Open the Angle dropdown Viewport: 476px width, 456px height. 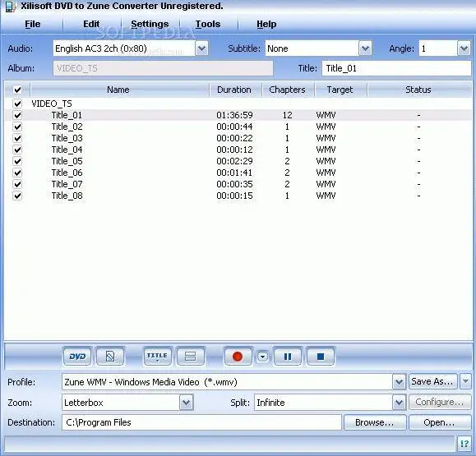464,48
